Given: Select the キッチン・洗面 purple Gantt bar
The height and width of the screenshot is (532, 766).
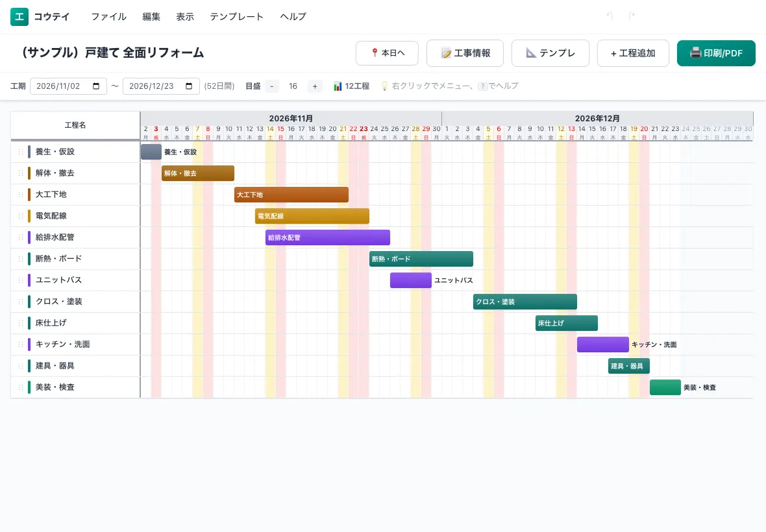Looking at the screenshot, I should [x=603, y=345].
